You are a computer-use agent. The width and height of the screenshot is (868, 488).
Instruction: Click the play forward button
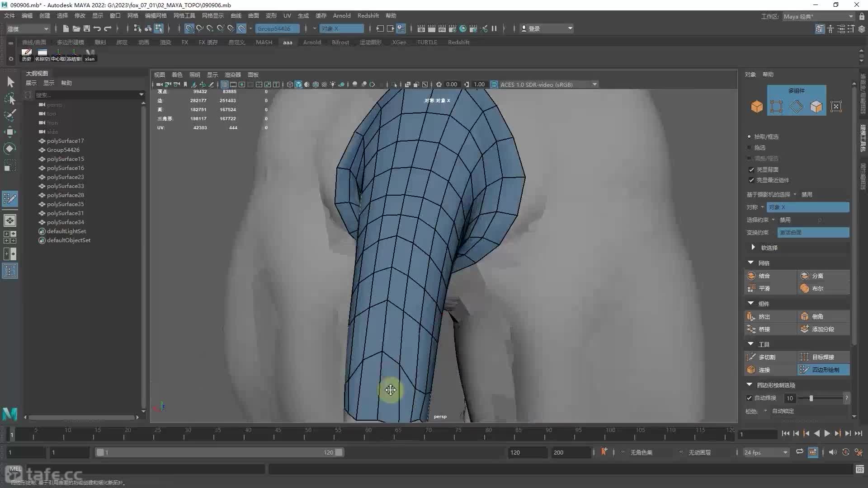(x=827, y=433)
